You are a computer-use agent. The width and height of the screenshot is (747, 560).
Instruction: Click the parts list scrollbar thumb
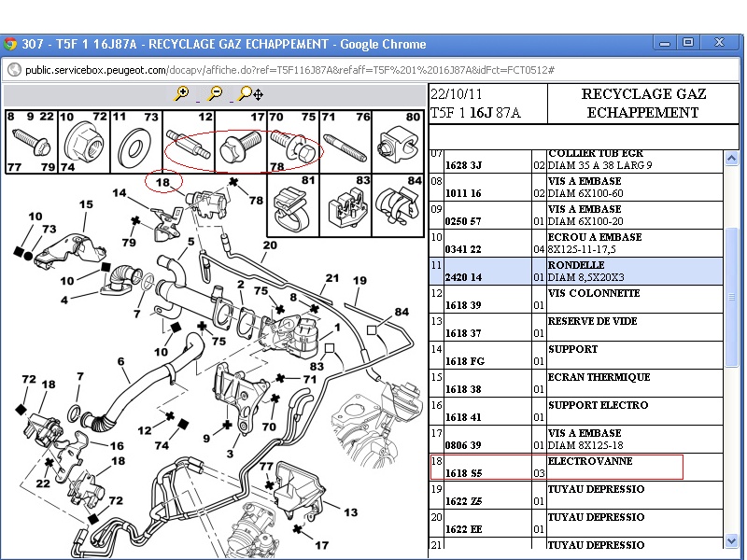click(732, 297)
